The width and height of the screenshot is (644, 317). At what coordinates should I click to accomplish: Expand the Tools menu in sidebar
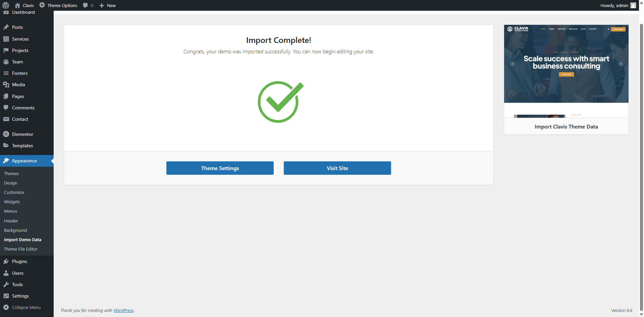17,284
